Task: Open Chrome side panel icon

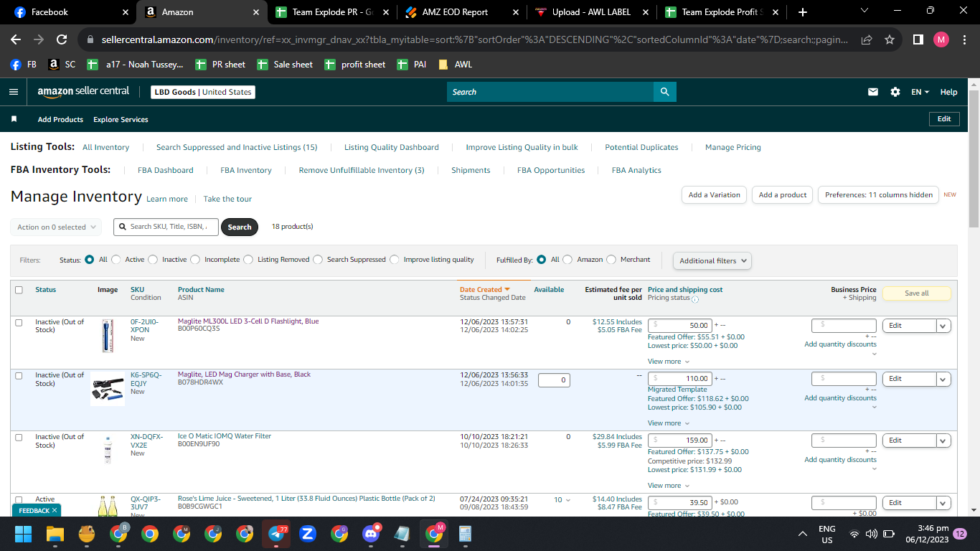Action: tap(918, 39)
